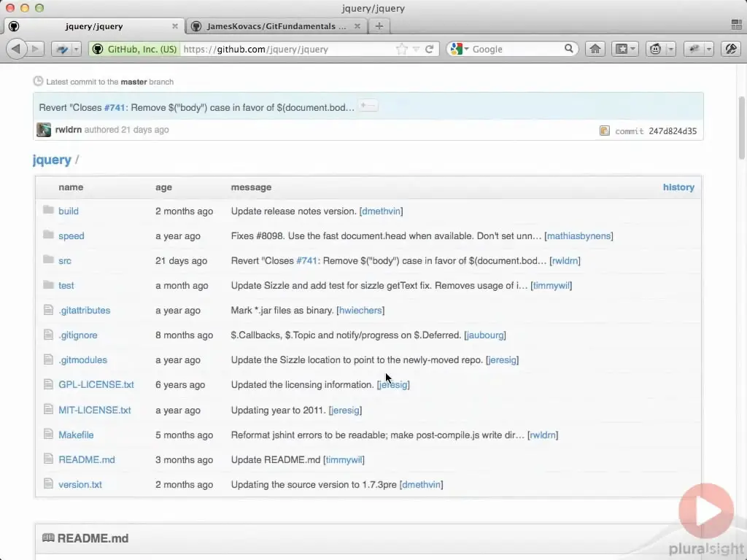Screen dimensions: 747x560
Task: Open the browser Home page icon
Action: tap(595, 49)
